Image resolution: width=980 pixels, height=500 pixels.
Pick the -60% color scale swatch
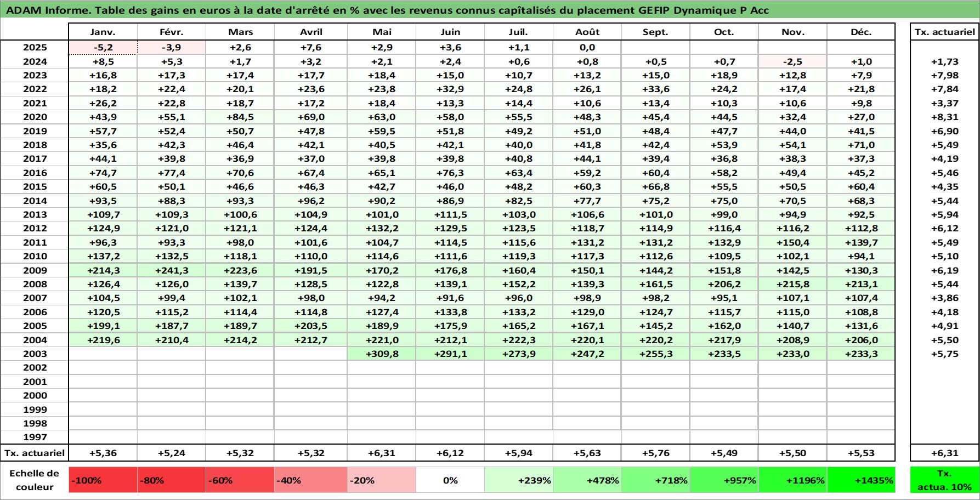click(x=240, y=480)
